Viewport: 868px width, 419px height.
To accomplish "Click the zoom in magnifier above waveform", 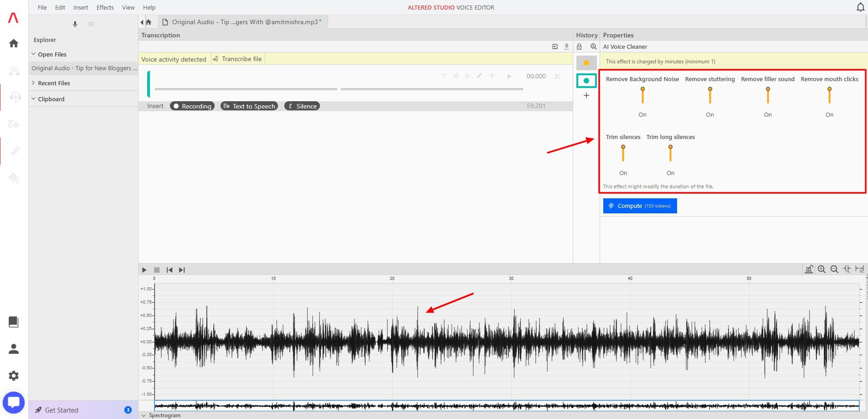I will pyautogui.click(x=822, y=269).
